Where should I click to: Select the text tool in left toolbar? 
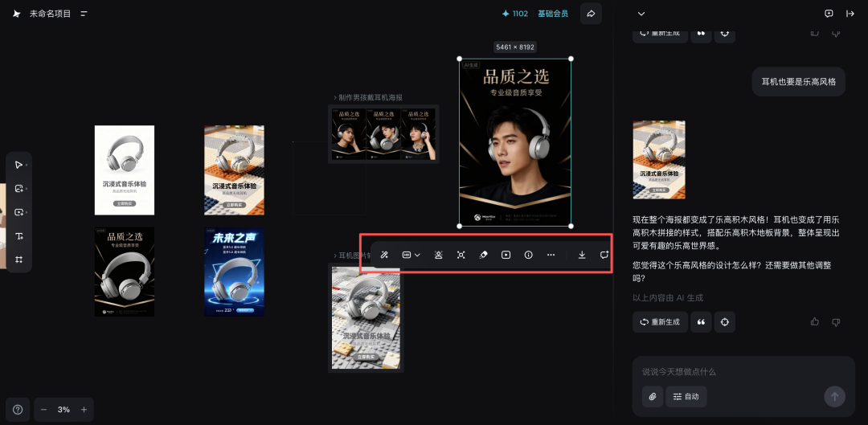[18, 236]
